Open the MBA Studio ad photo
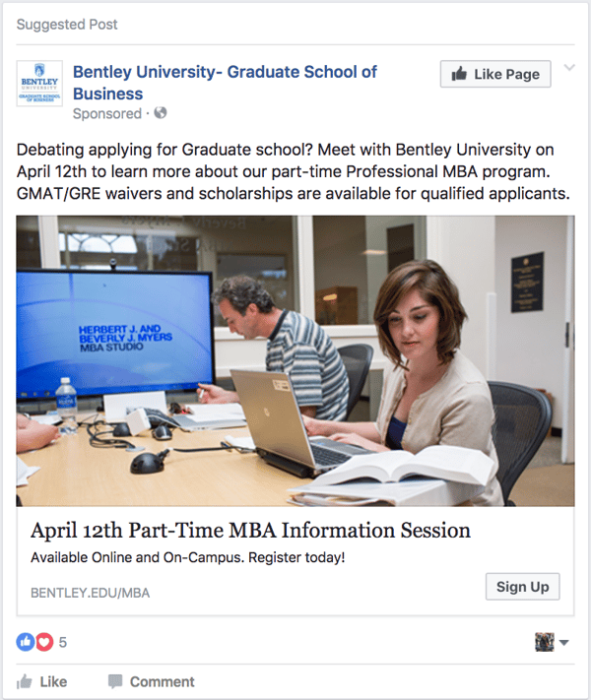 point(295,360)
